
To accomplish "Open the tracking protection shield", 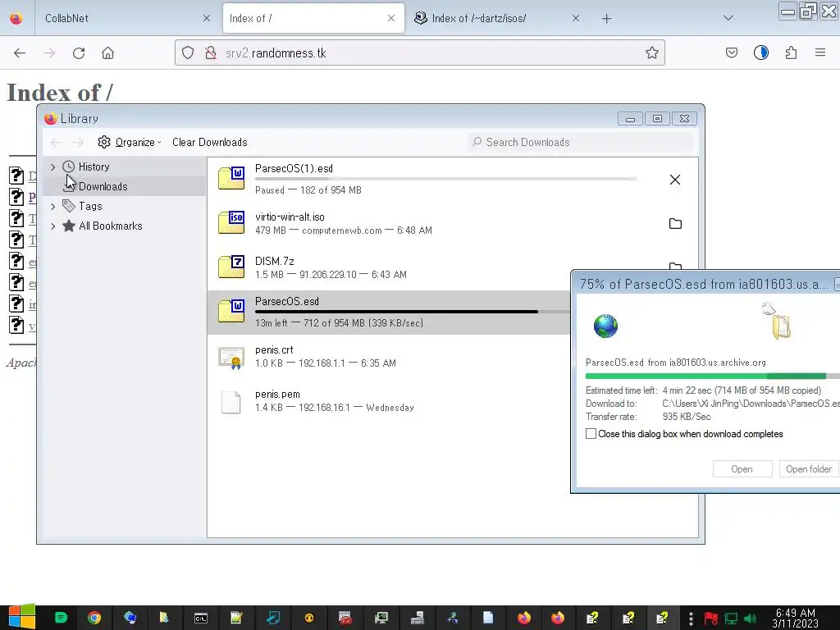I will 188,52.
